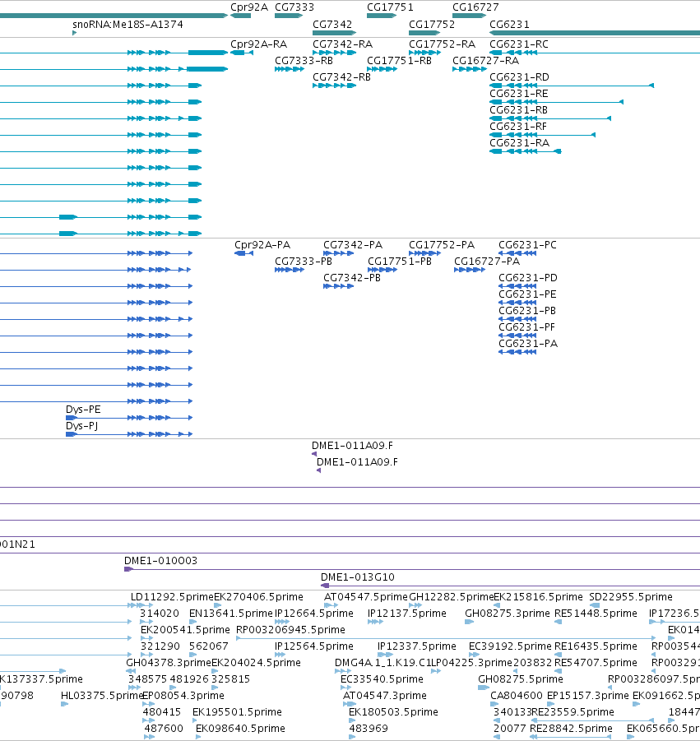The width and height of the screenshot is (700, 741).
Task: Select the DME1-013G10 clone label
Action: [x=357, y=577]
